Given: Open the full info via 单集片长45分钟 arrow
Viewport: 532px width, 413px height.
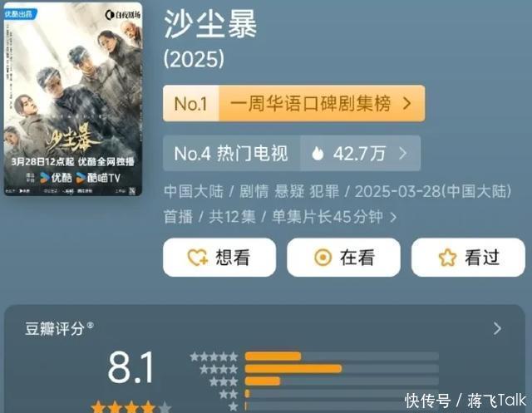Looking at the screenshot, I should click(393, 217).
